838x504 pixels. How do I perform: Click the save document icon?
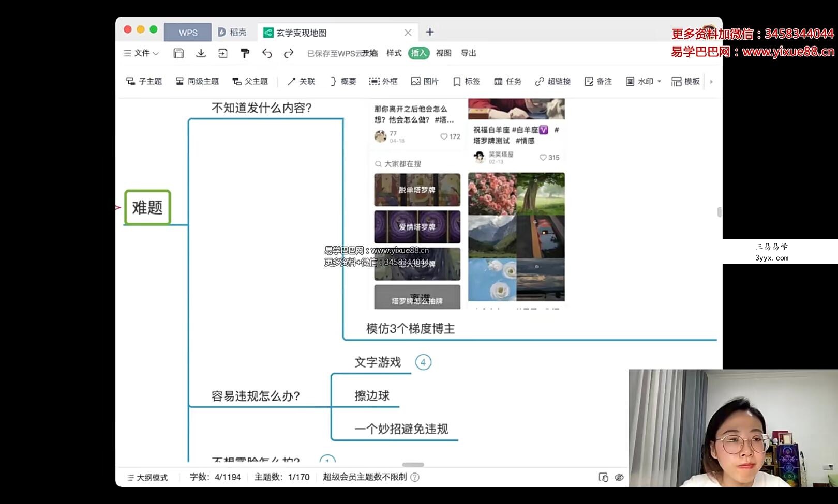(x=178, y=53)
